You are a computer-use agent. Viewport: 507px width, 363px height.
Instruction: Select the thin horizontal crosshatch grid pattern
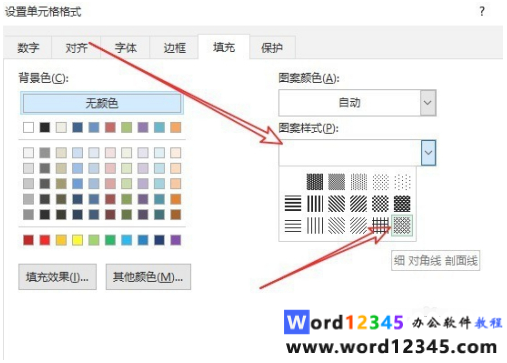pos(380,225)
